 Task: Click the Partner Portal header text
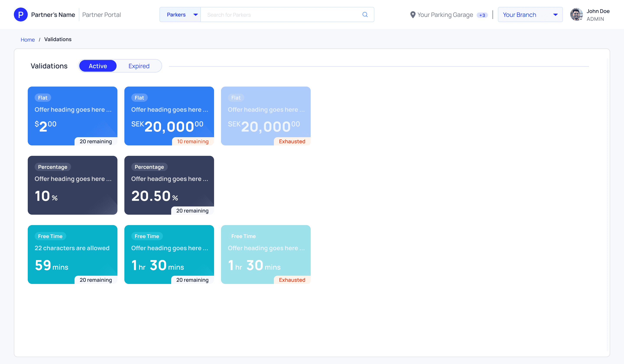coord(101,15)
